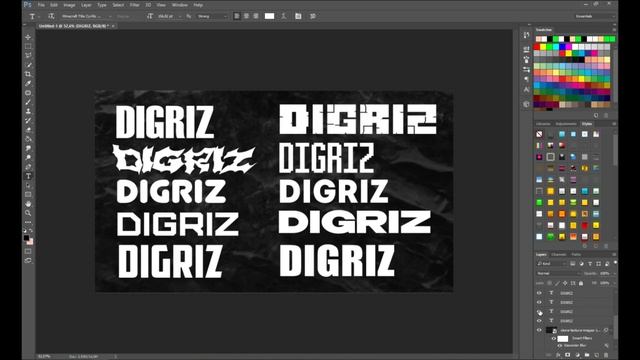Set text alignment to center
Screen dimensions: 640x360
[246, 16]
